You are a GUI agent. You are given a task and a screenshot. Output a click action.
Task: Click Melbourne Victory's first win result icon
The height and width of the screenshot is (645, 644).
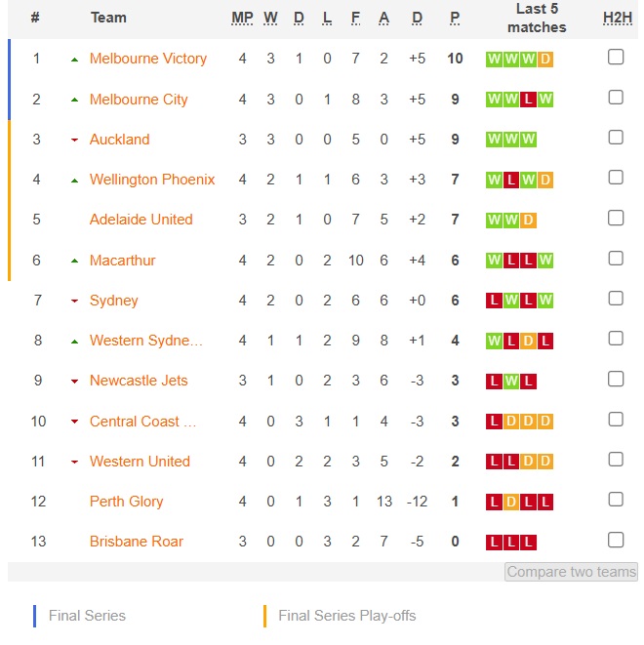tap(494, 60)
